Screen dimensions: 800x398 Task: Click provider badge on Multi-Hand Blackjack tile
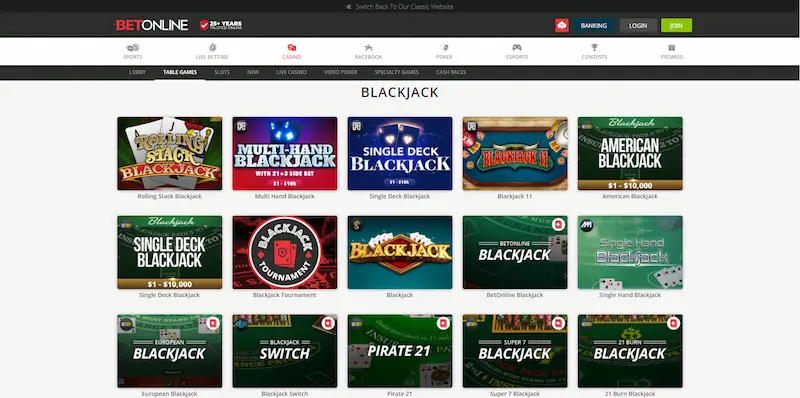(241, 126)
